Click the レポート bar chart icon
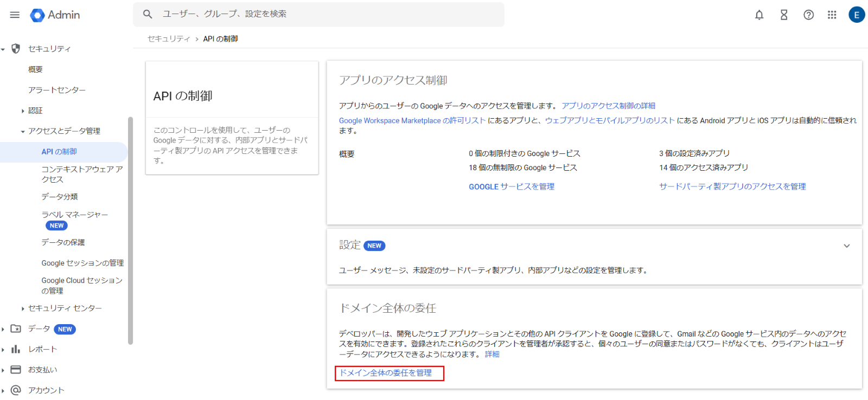 click(16, 349)
